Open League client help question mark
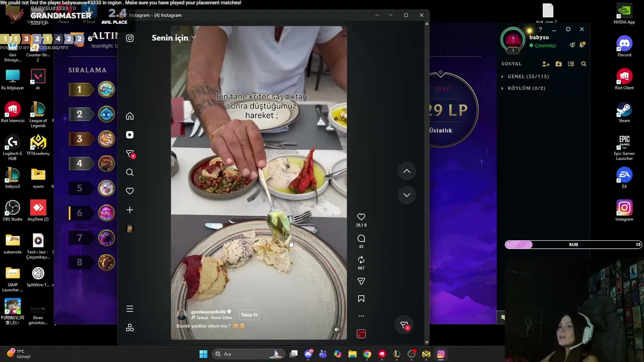 [x=540, y=30]
